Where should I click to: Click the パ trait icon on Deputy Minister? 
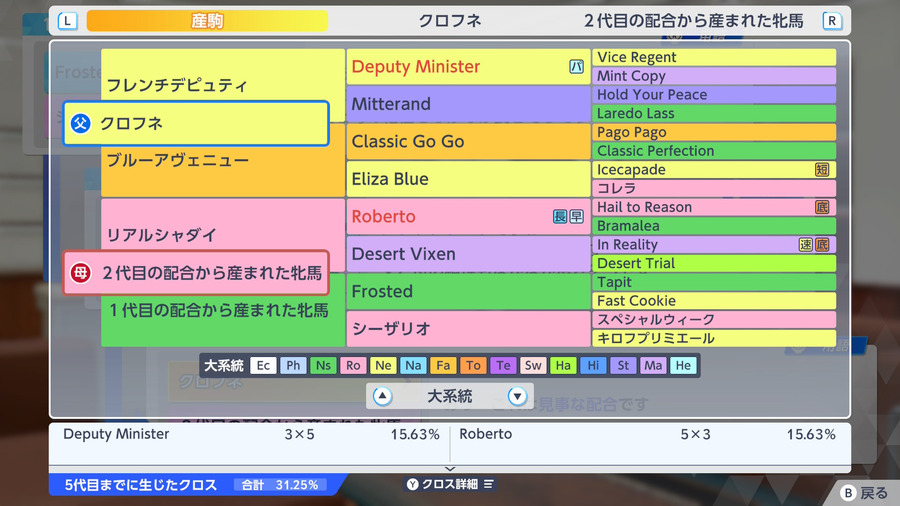click(576, 67)
